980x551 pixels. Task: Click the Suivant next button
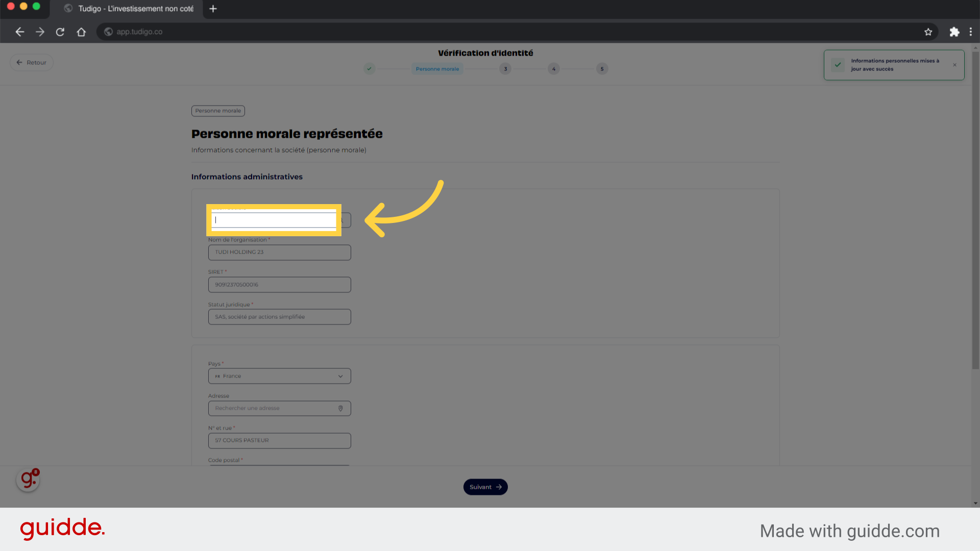click(x=484, y=486)
